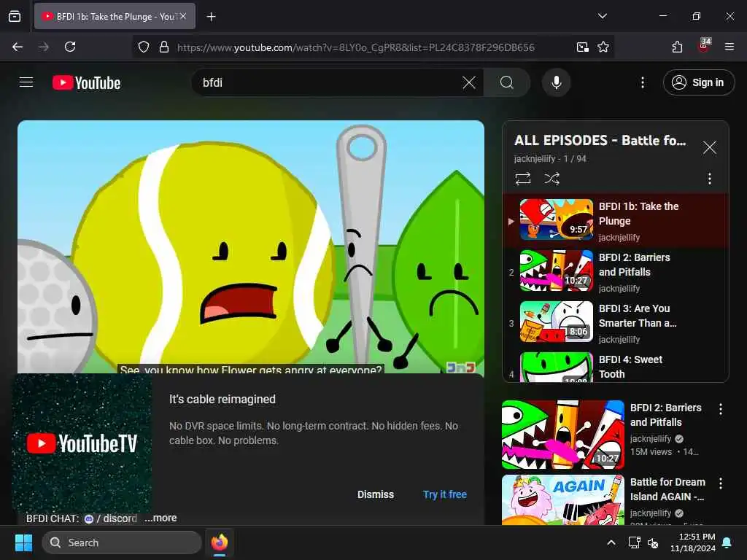Screen dimensions: 747x560
Task: Open the Windows Start menu
Action: point(23,542)
